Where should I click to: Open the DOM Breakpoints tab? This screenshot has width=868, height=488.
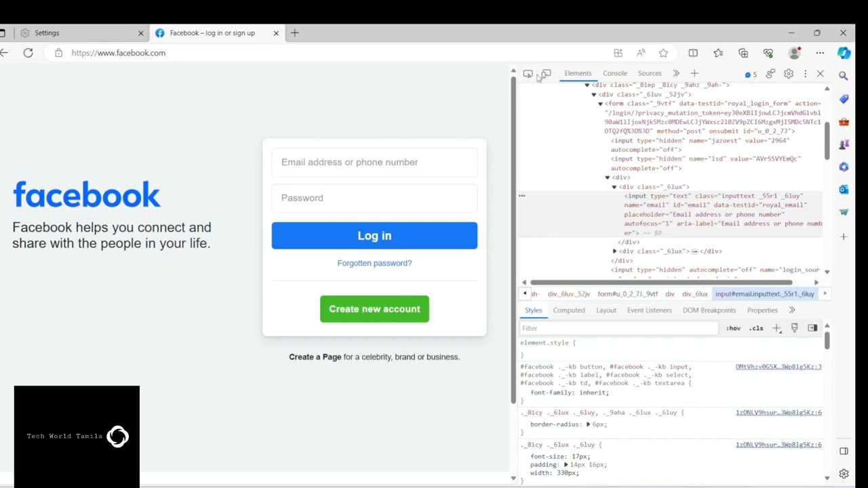[x=709, y=310]
